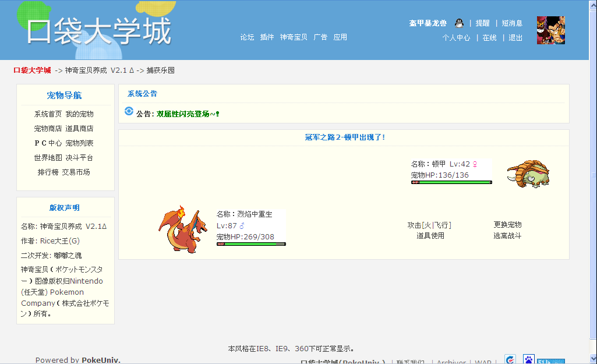Click the Baidu paw icon in footer

pos(528,359)
